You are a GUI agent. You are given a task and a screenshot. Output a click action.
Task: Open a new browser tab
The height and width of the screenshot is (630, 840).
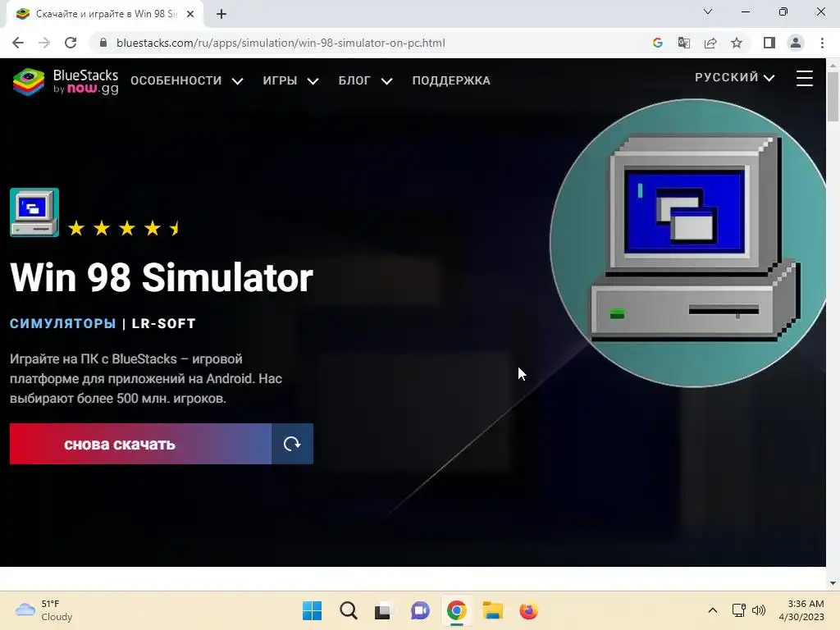[221, 14]
